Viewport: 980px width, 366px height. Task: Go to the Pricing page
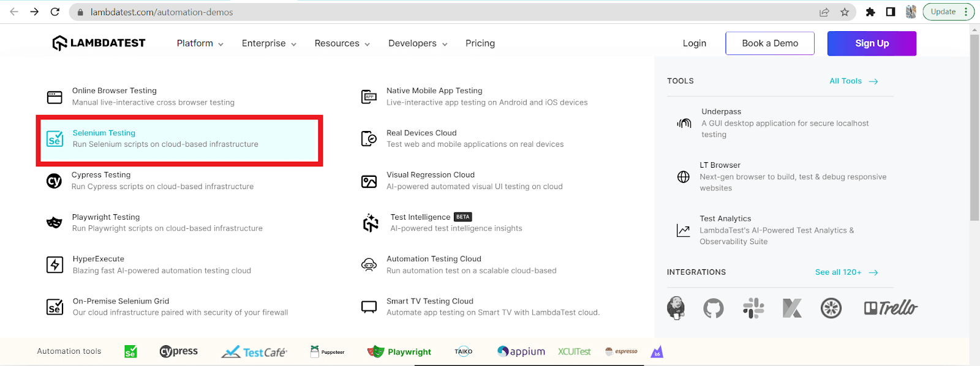[480, 43]
